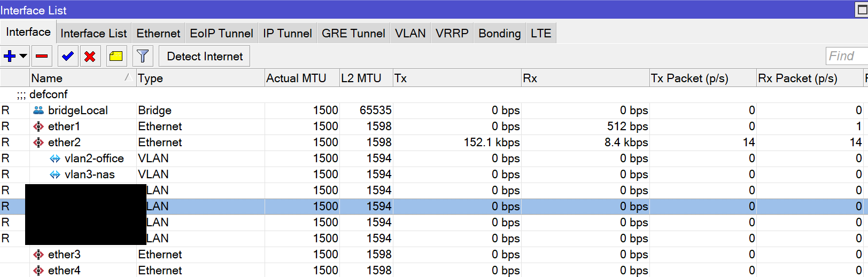868x277 pixels.
Task: Select the vlan2-office interface name
Action: coord(94,159)
